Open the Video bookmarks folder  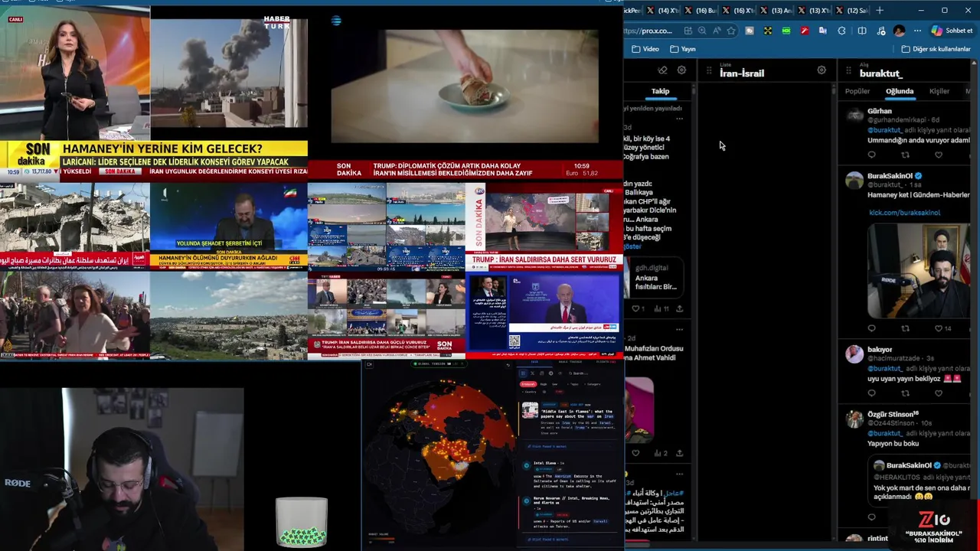coord(645,49)
